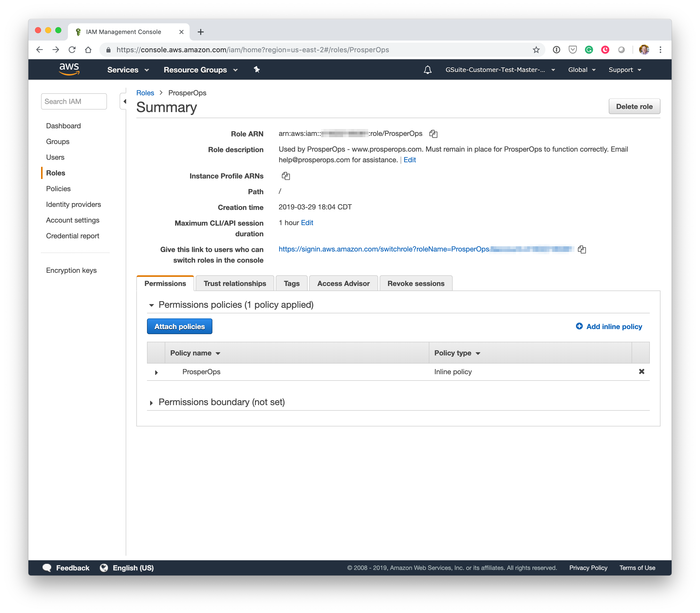This screenshot has width=700, height=613.
Task: Click the Roles breadcrumb link
Action: pyautogui.click(x=145, y=93)
